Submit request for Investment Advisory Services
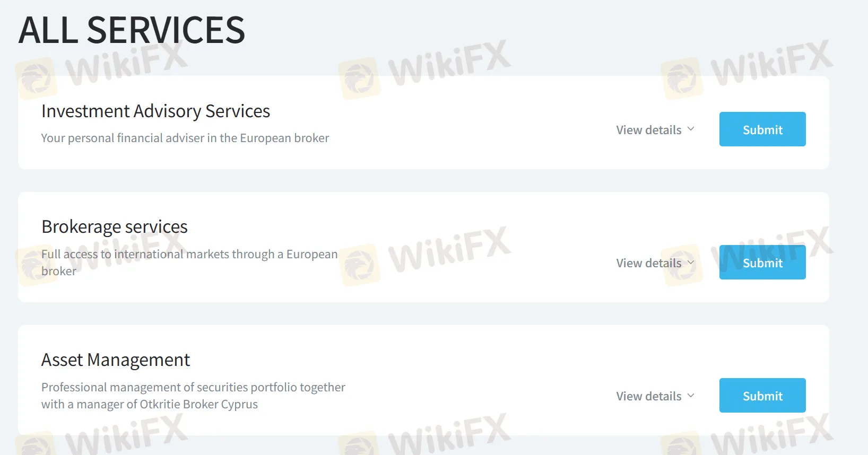The image size is (868, 455). click(x=762, y=129)
